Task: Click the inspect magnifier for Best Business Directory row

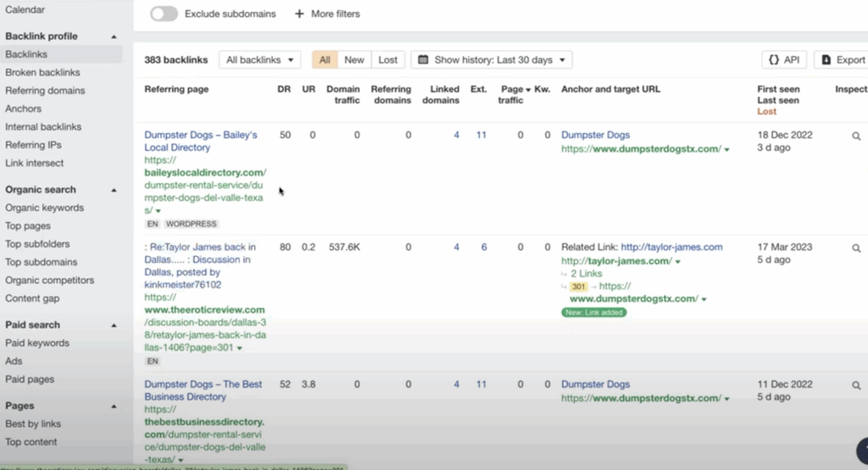Action: (856, 385)
